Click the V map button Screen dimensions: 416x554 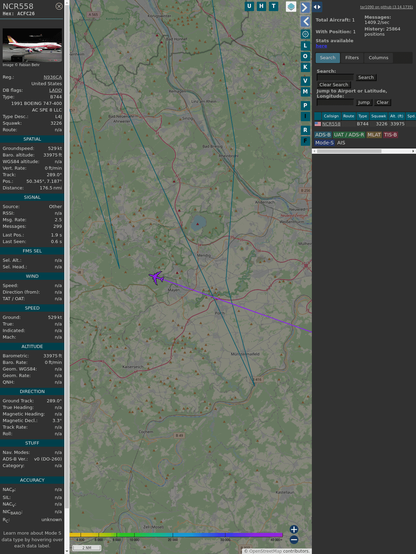click(x=305, y=81)
